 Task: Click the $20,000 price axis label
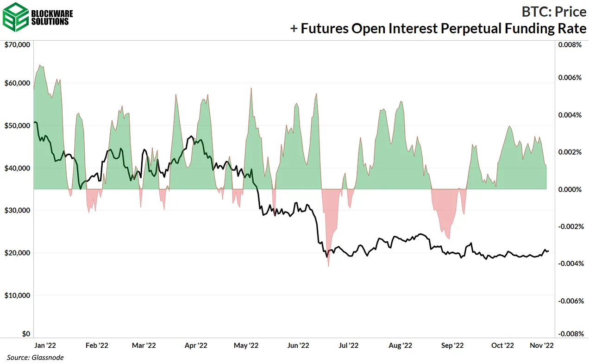(x=17, y=253)
